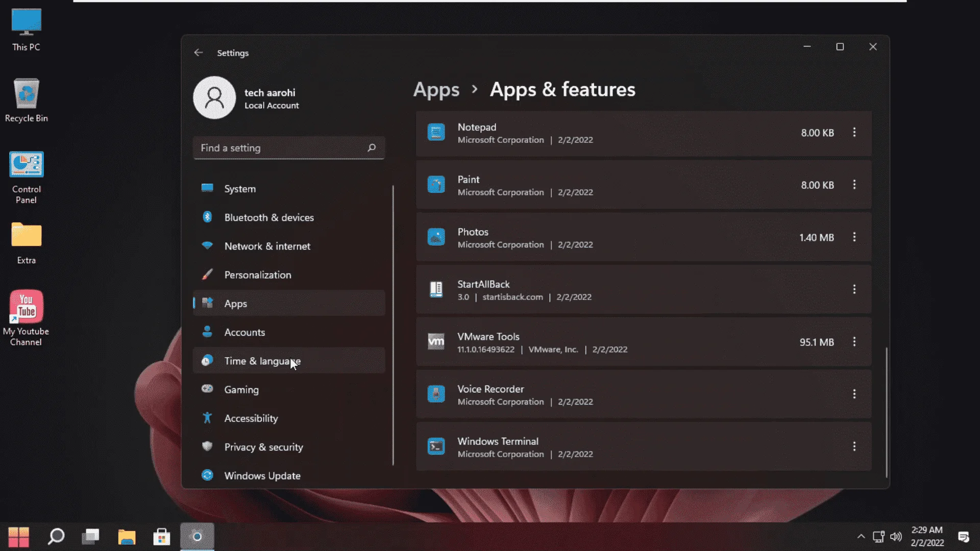Open more options for Voice Recorder
980x551 pixels.
[x=854, y=394]
